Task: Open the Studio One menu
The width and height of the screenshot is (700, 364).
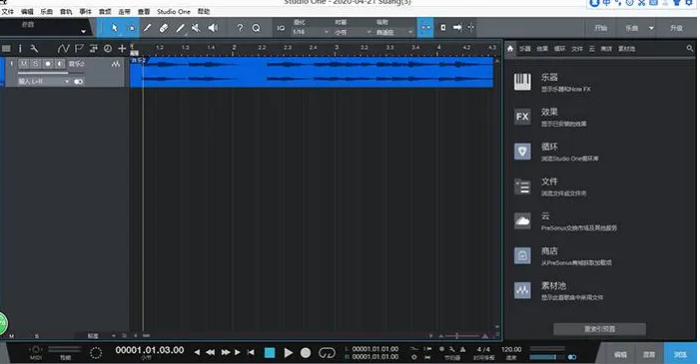Action: pos(174,12)
